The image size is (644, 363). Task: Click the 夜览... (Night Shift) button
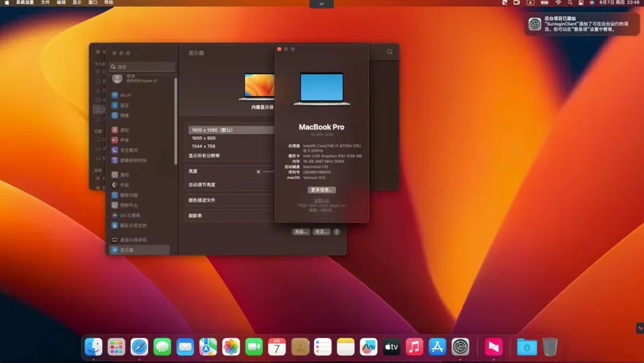tap(321, 231)
